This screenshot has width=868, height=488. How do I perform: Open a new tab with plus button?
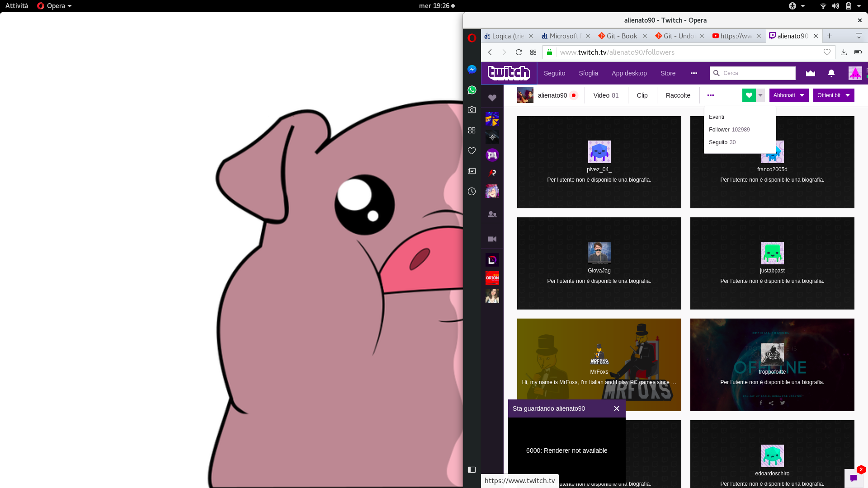click(829, 36)
